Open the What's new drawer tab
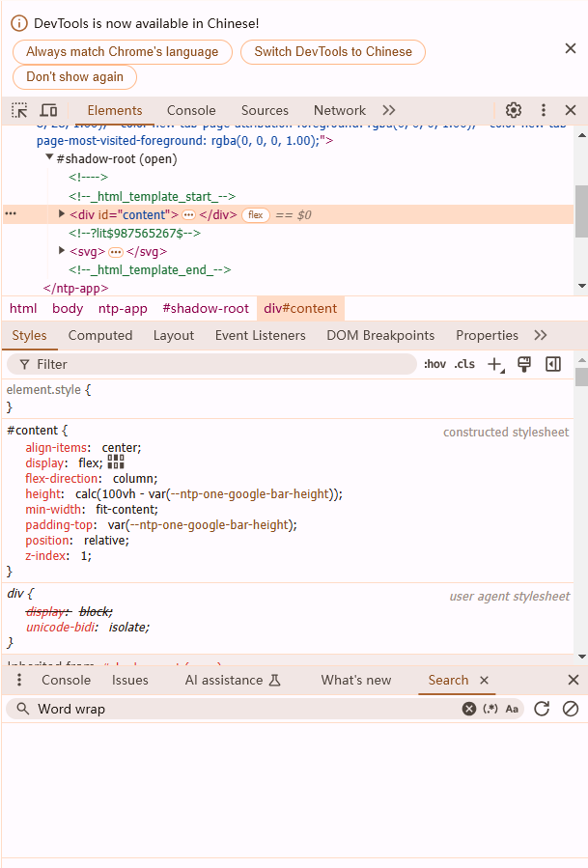Image resolution: width=588 pixels, height=868 pixels. 356,680
